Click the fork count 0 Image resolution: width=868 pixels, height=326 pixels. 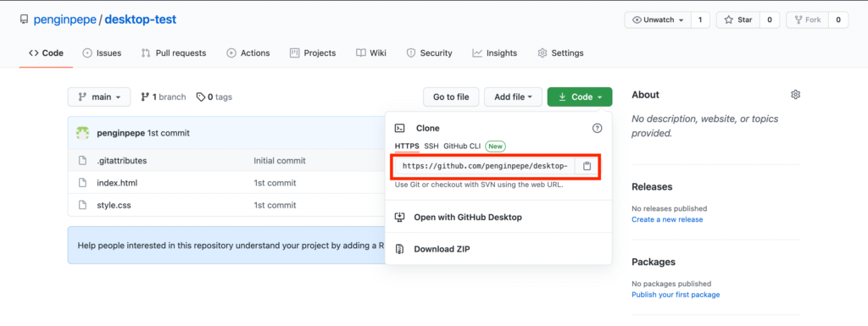(838, 19)
